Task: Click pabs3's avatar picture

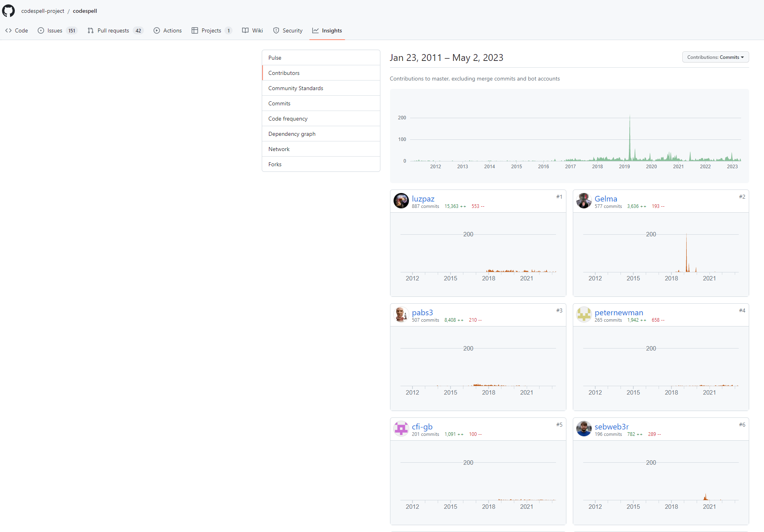Action: point(401,314)
